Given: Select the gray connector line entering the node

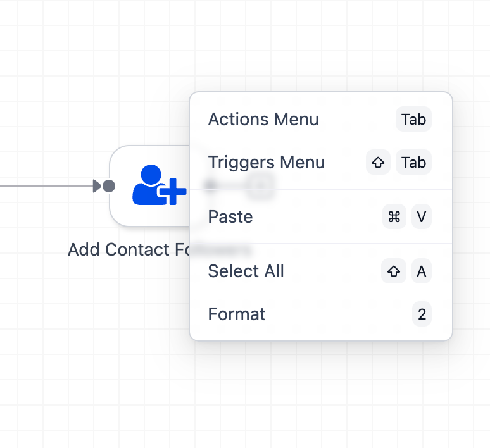Looking at the screenshot, I should click(44, 186).
